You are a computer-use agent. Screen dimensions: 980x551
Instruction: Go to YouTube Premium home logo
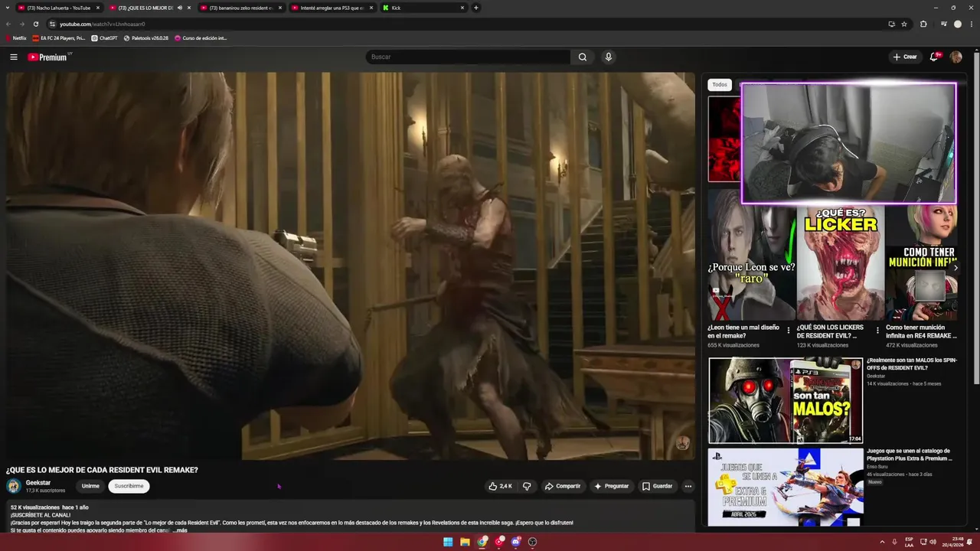point(48,57)
